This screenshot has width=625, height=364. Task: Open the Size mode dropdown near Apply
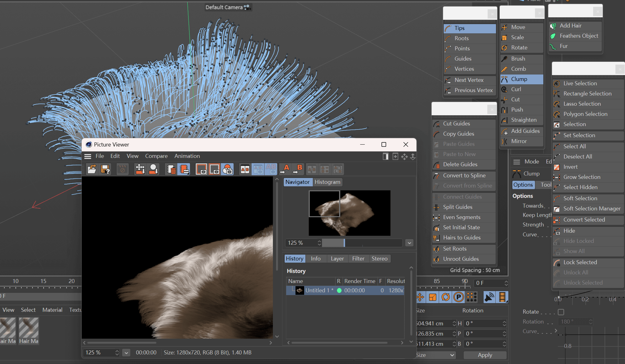(436, 355)
